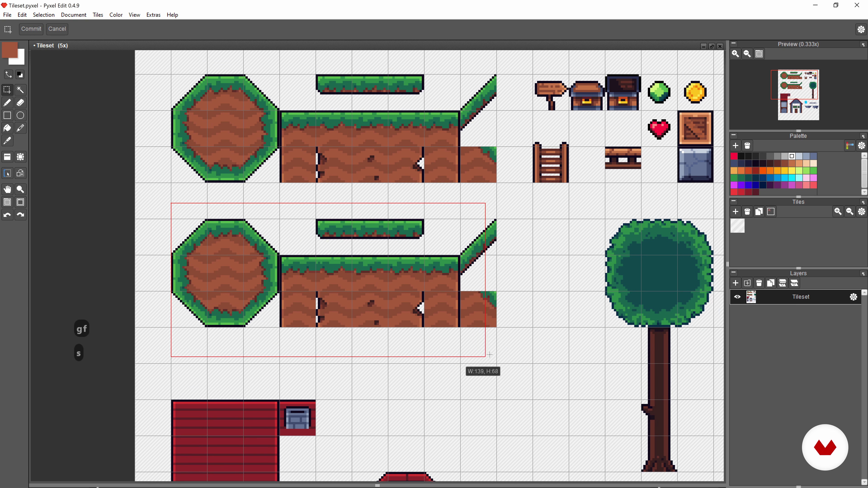The image size is (868, 488).
Task: Reset colors to black and white
Action: 20,74
